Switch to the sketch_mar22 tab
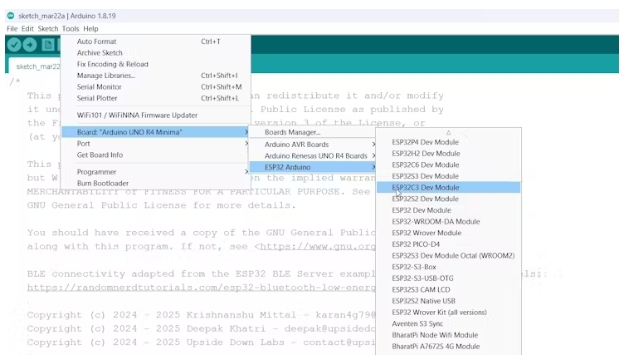This screenshot has width=622, height=362. 36,66
